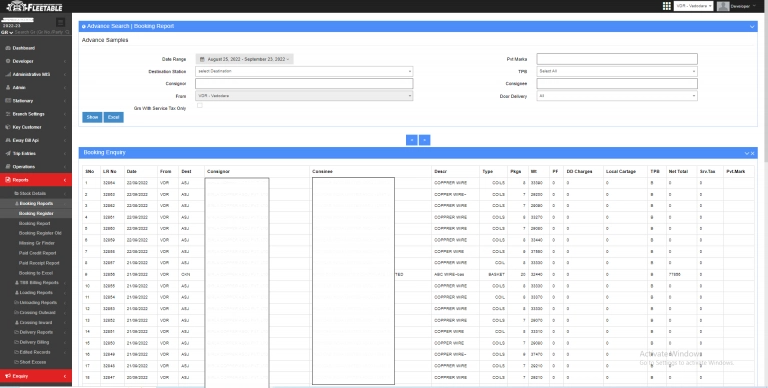768x388 pixels.
Task: Open the From VDR - Vadodara dropdown
Action: (x=304, y=96)
